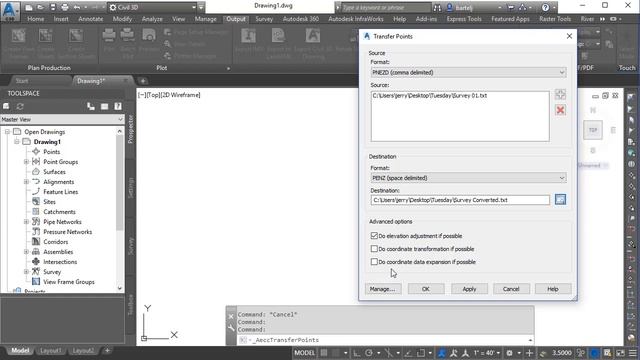
Task: Expand the Alignments tree node
Action: 27,182
